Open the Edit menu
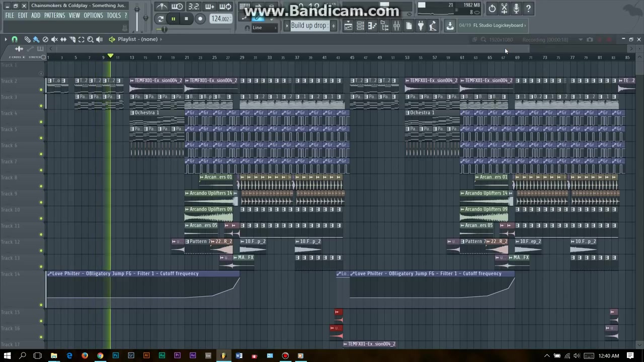This screenshot has width=644, height=362. [x=23, y=16]
